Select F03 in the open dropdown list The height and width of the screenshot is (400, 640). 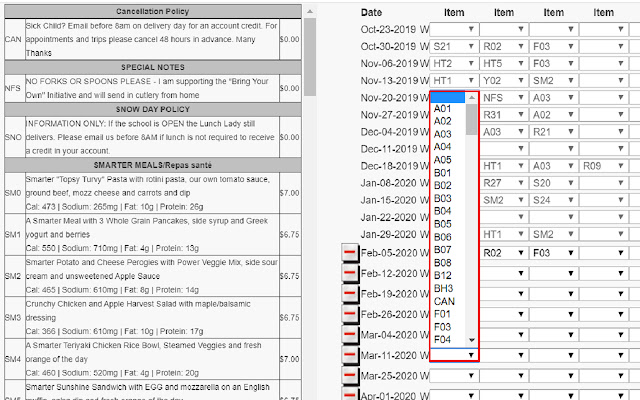[x=442, y=327]
